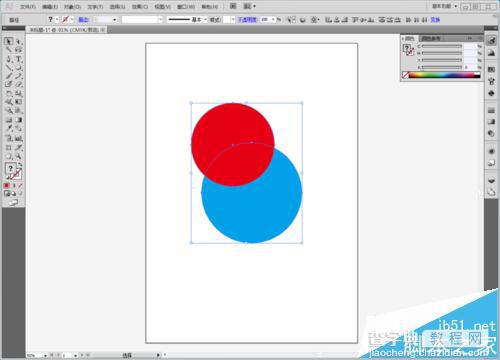The image size is (500, 360).
Task: Select the Column Graph tool
Action: click(x=19, y=138)
